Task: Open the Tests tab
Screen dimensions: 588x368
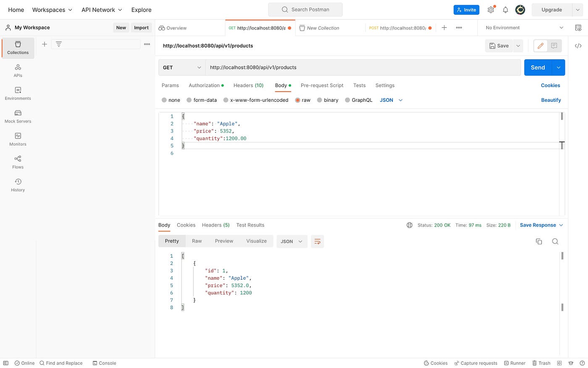Action: tap(360, 85)
